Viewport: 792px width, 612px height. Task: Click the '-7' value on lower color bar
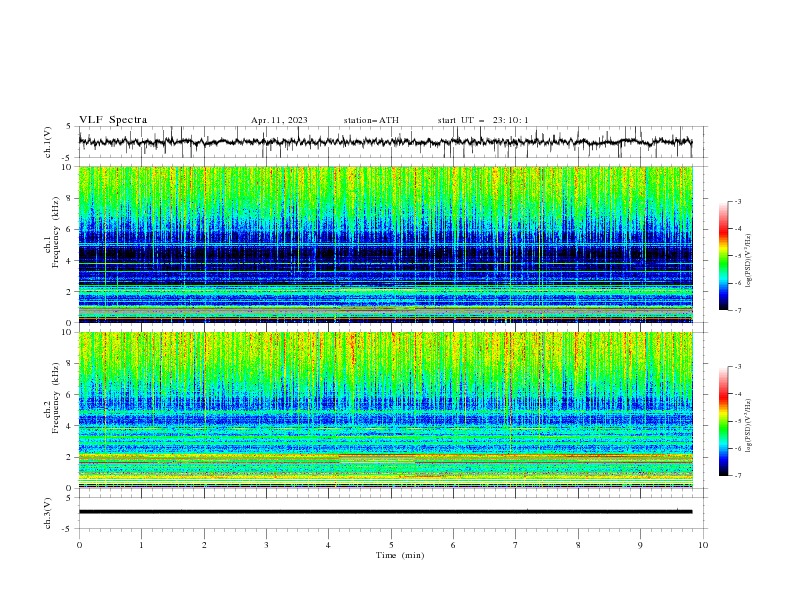coord(737,476)
